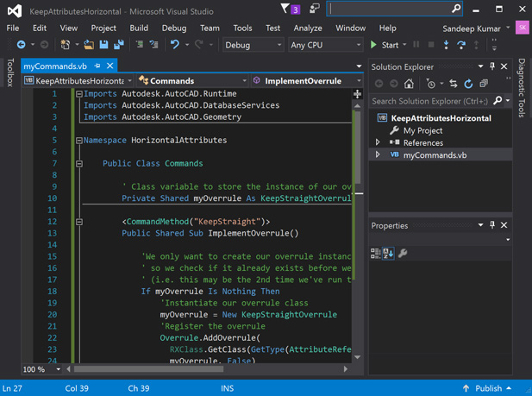Click the Alphabetical sort icon in Properties
The height and width of the screenshot is (396, 532).
[x=388, y=253]
